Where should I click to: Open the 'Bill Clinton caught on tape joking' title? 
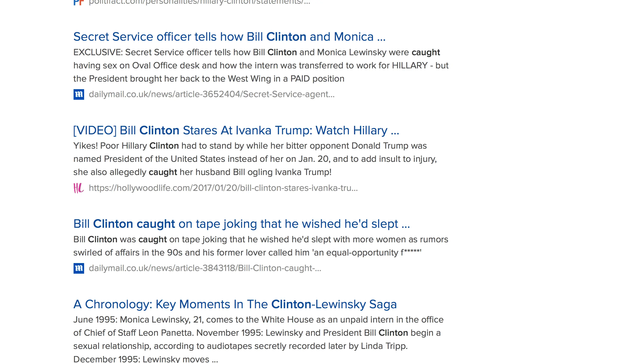(x=241, y=224)
